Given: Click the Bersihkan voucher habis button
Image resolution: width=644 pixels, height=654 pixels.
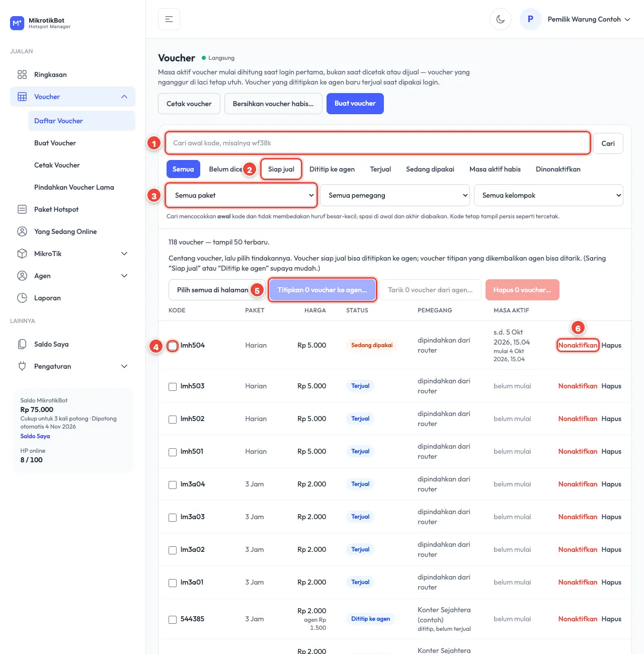Looking at the screenshot, I should pos(273,104).
